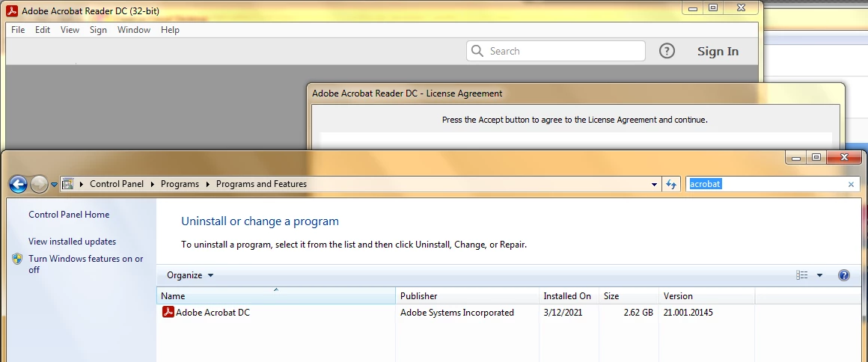
Task: Click the magnifier icon in Acrobat search
Action: [477, 51]
